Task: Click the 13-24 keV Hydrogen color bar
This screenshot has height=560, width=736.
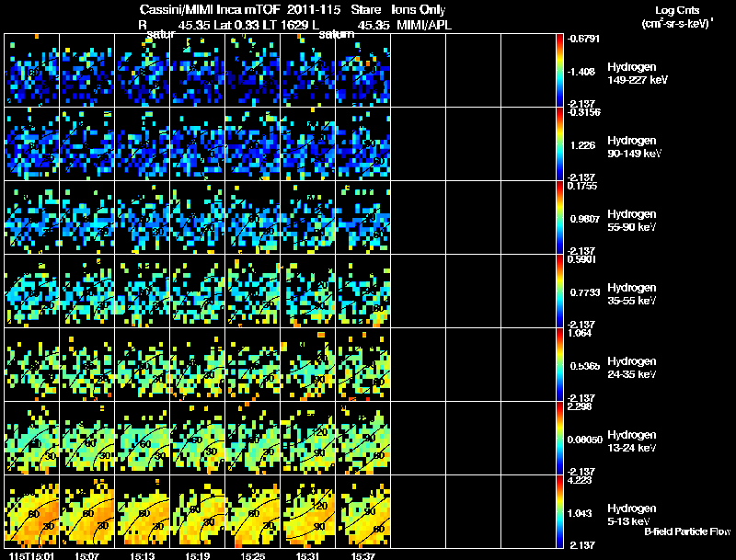Action: [x=559, y=439]
